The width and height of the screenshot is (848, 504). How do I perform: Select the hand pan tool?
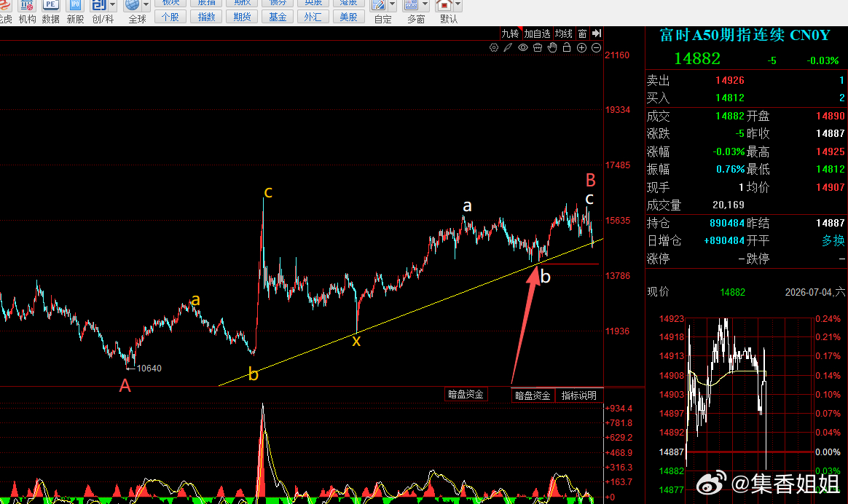(x=552, y=47)
